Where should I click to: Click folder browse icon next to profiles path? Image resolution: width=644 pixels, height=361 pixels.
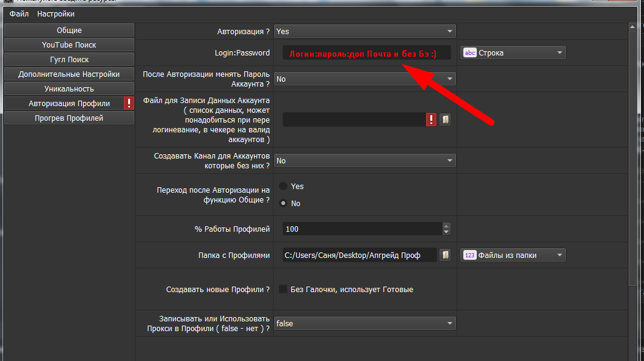click(446, 255)
